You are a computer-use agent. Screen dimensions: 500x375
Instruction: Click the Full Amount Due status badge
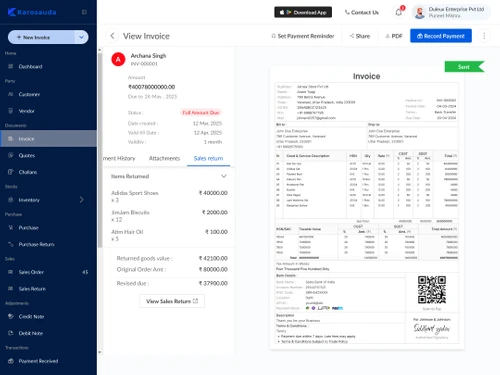(x=201, y=113)
